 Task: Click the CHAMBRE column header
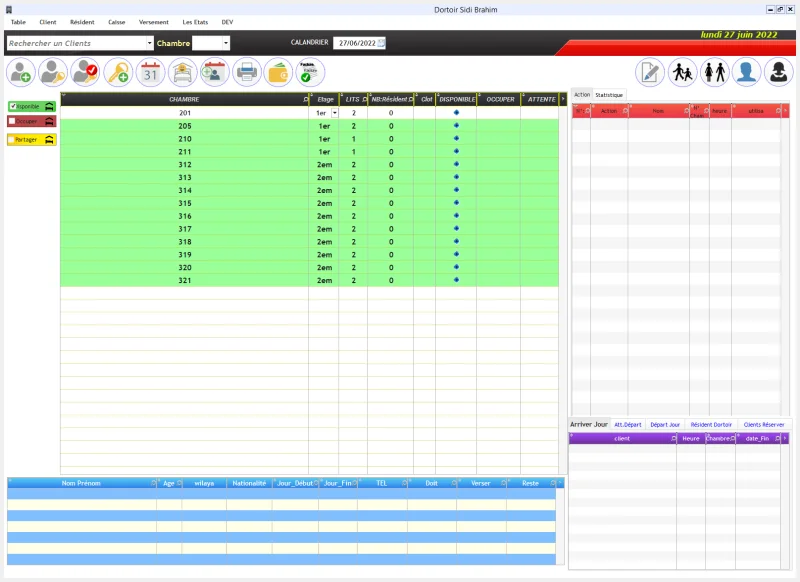point(184,100)
